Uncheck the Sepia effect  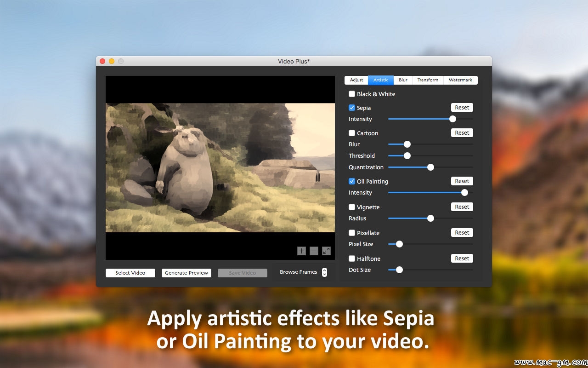pos(352,108)
